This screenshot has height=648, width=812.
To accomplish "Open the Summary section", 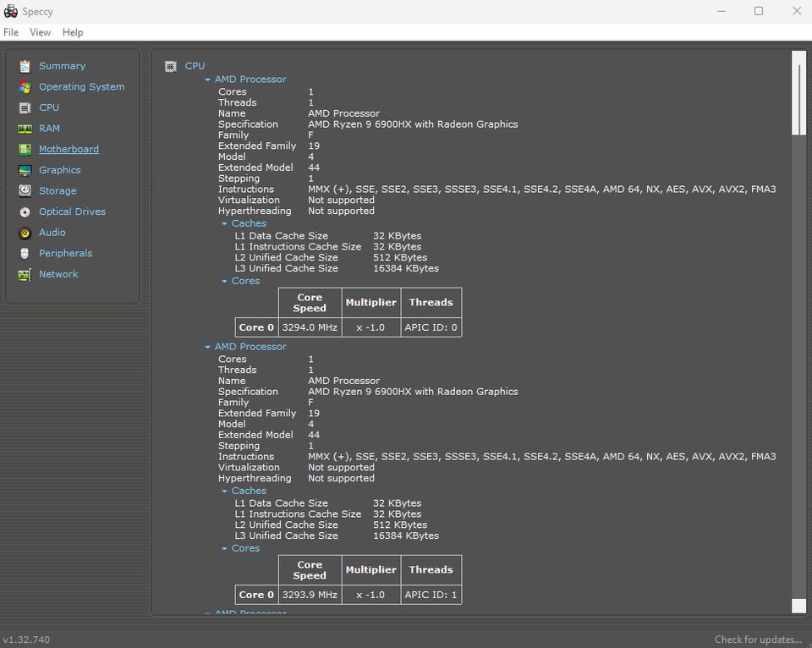I will pos(62,66).
